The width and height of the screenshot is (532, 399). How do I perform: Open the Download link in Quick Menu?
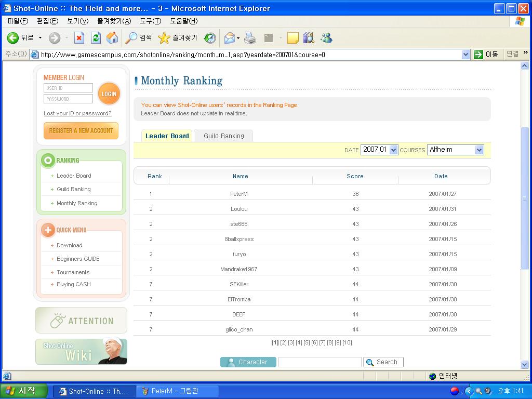[x=69, y=245]
